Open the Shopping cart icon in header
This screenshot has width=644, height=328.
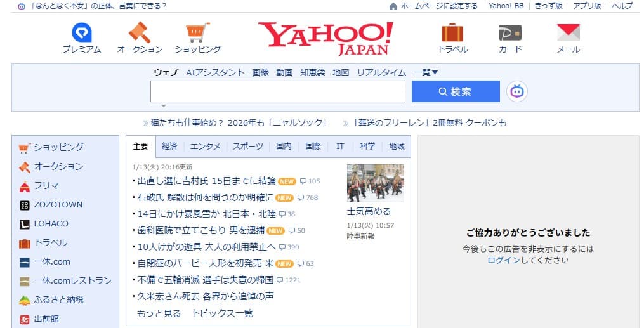point(197,32)
